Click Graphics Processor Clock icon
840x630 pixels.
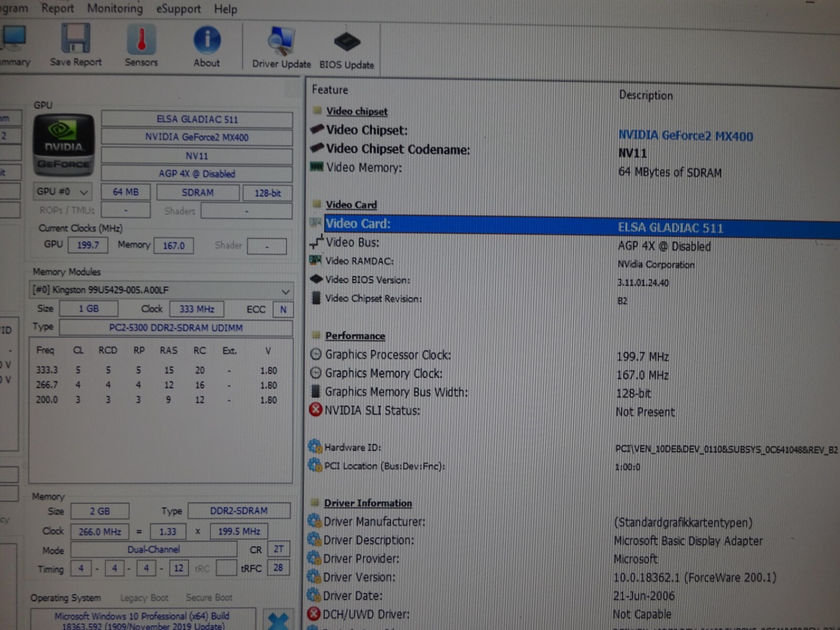316,354
